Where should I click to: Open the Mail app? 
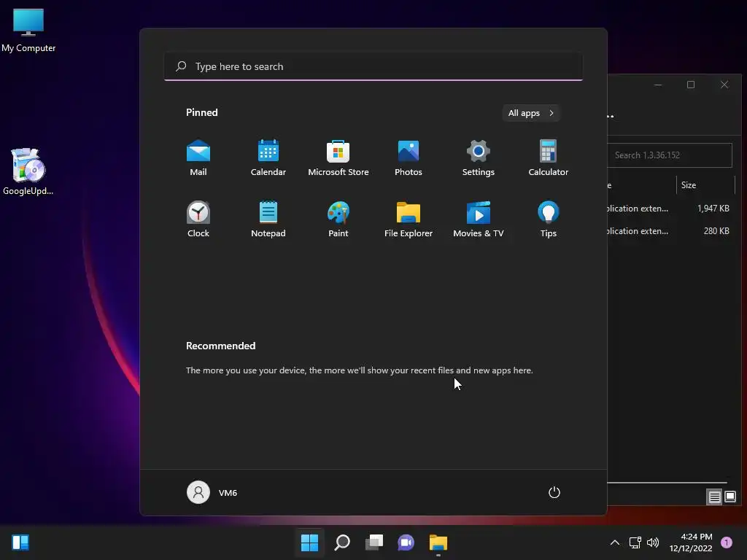pyautogui.click(x=198, y=158)
